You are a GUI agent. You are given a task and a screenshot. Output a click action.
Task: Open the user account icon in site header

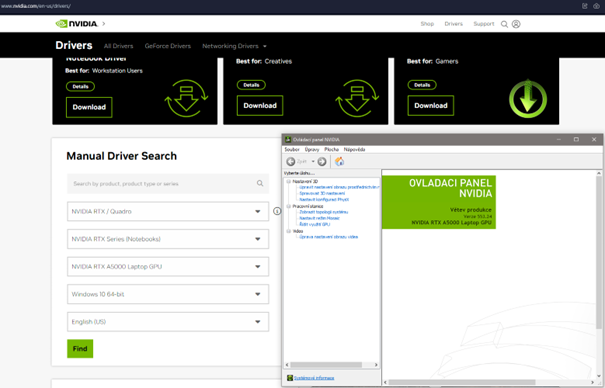[516, 24]
